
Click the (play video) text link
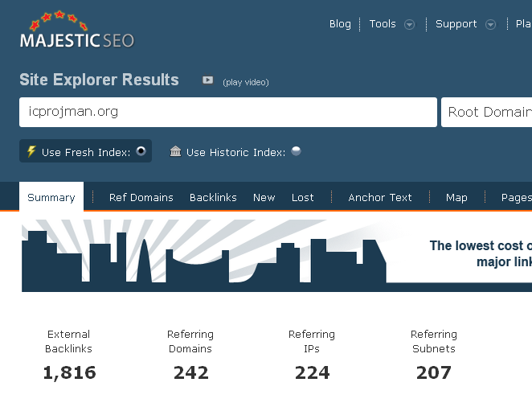click(245, 82)
